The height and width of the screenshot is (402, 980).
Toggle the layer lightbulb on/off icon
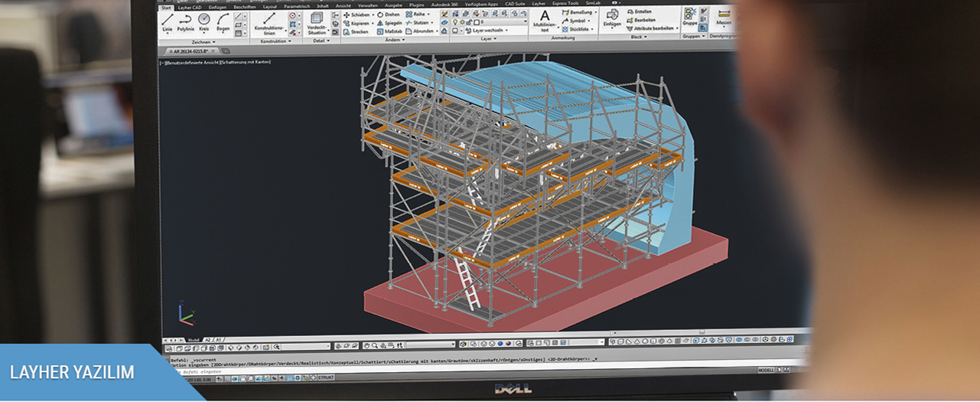(x=454, y=23)
